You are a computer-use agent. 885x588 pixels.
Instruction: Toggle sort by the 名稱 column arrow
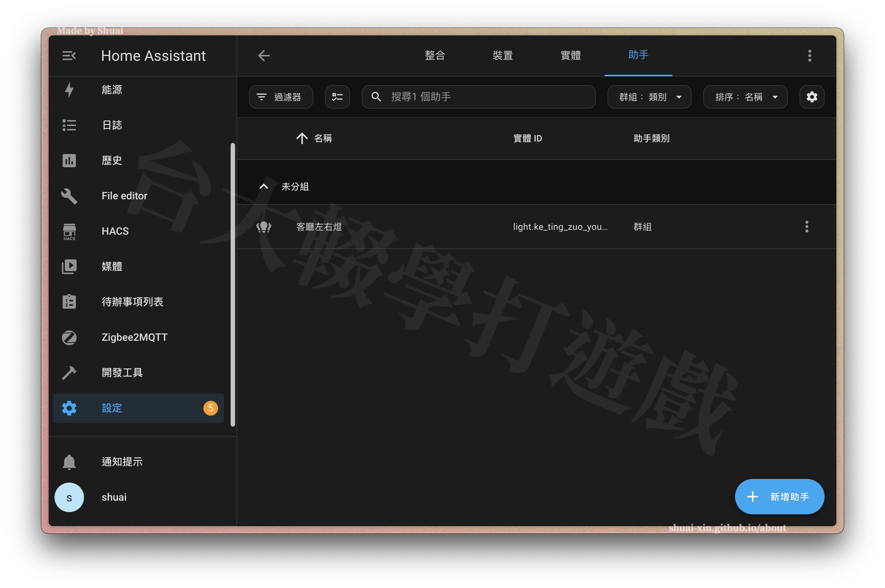point(302,139)
